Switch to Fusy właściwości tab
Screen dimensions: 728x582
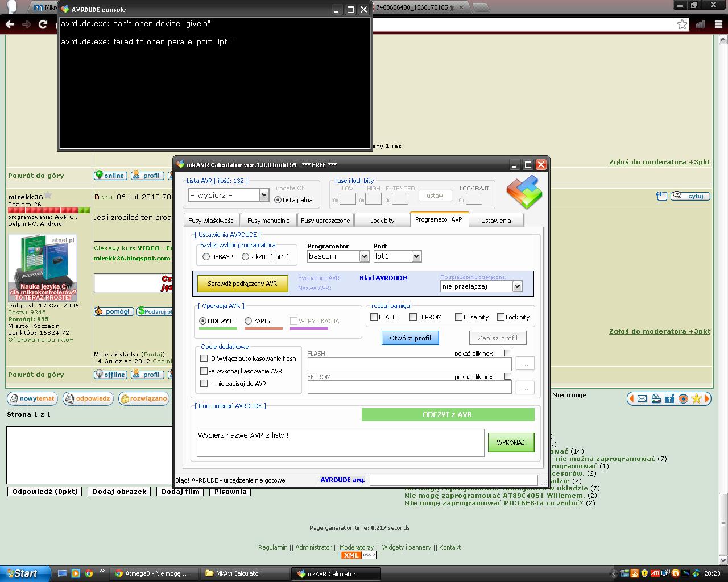click(212, 221)
